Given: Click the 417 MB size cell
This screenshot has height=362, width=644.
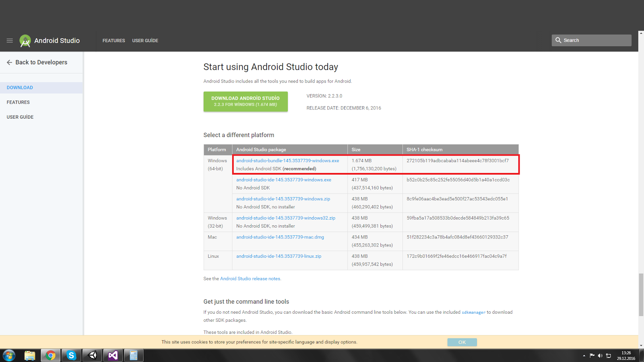Looking at the screenshot, I should click(375, 184).
